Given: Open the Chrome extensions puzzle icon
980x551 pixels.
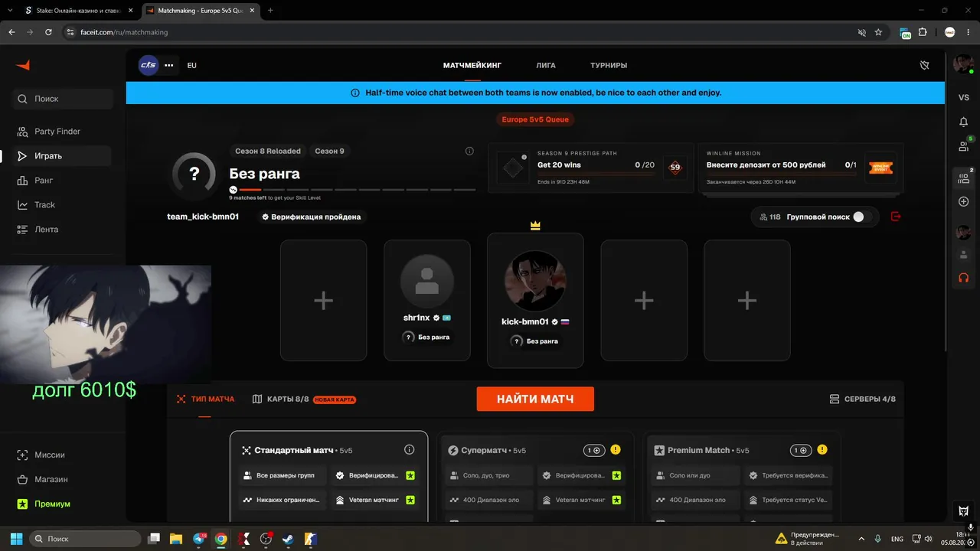Looking at the screenshot, I should click(x=922, y=32).
